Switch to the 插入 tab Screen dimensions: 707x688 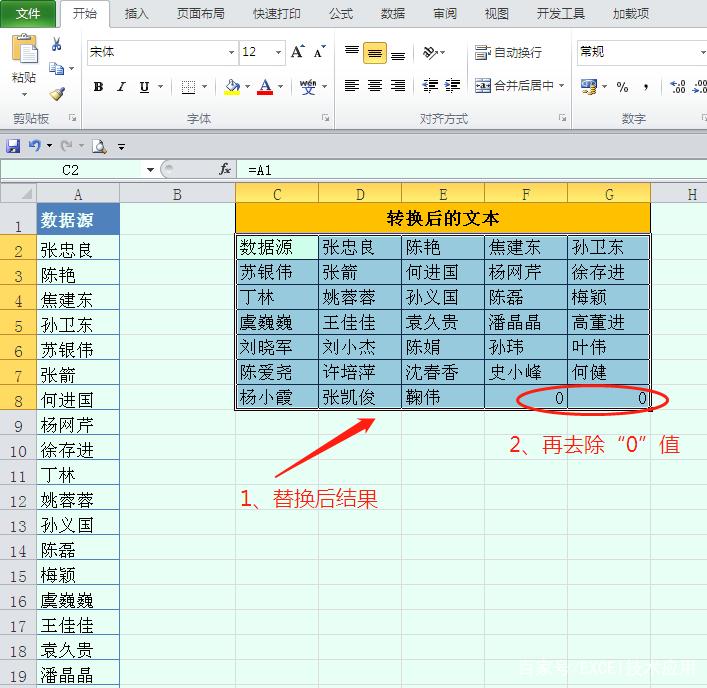tap(136, 14)
